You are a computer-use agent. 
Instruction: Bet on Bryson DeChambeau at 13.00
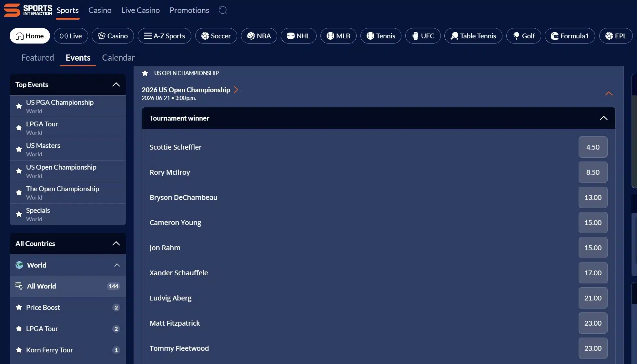coord(593,197)
